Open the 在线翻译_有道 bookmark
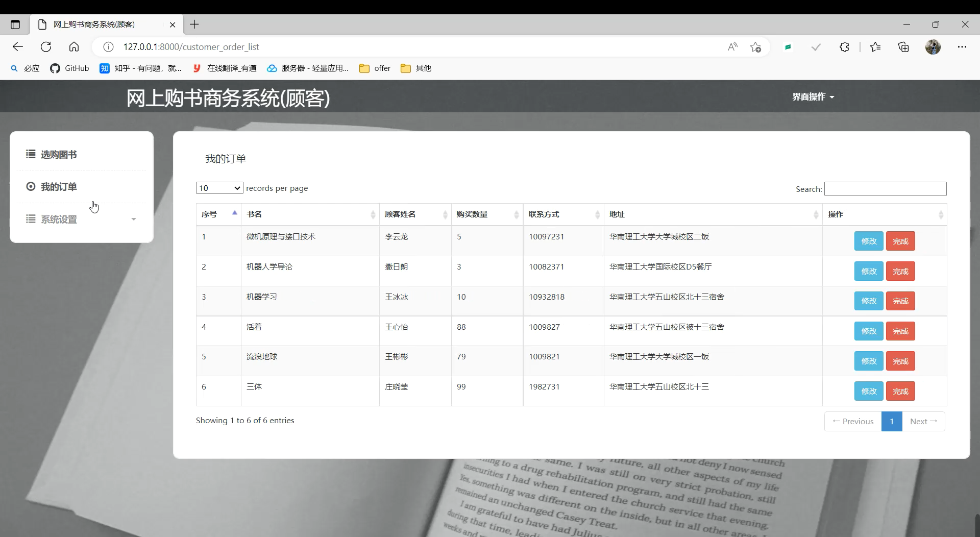The image size is (980, 537). point(225,68)
